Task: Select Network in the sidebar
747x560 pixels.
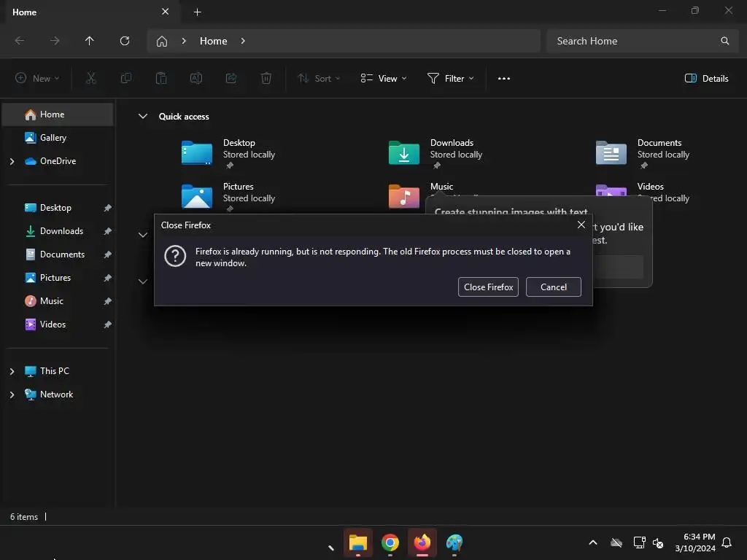Action: click(x=58, y=394)
